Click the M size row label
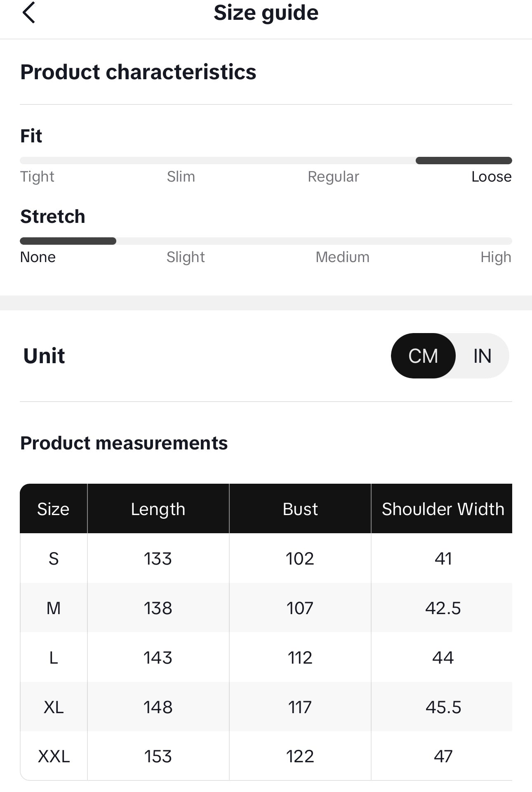This screenshot has height=792, width=532. 54,608
